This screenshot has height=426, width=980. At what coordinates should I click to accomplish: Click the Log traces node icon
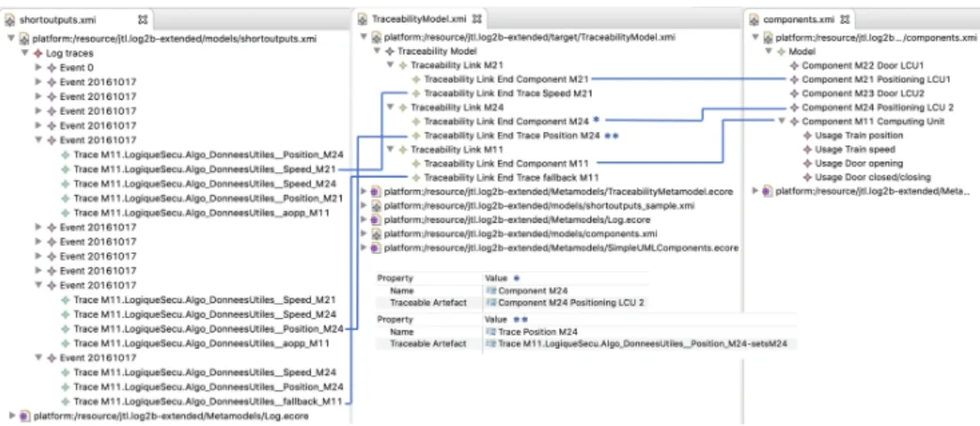pyautogui.click(x=38, y=53)
